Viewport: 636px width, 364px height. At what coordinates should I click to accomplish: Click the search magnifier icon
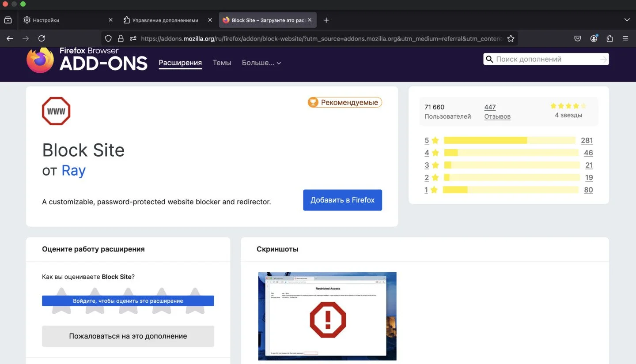tap(489, 59)
